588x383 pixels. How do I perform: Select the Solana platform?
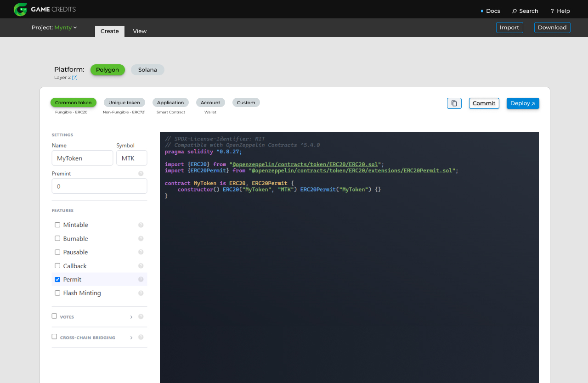[x=147, y=70]
